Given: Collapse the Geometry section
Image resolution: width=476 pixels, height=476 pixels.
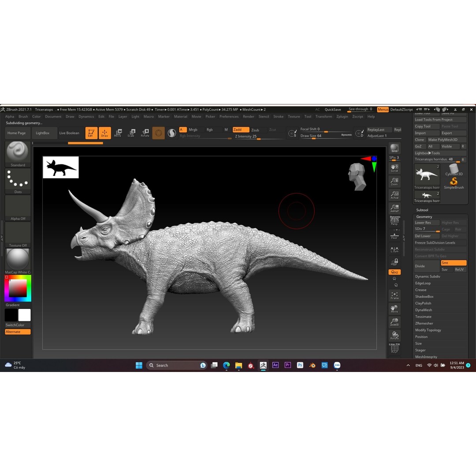Looking at the screenshot, I should click(424, 217).
